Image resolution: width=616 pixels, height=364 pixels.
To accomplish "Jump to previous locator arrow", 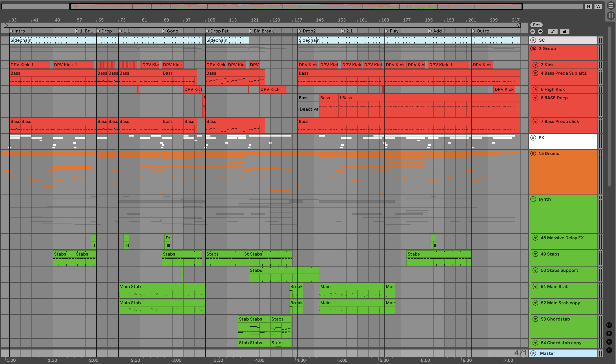I will coord(533,31).
